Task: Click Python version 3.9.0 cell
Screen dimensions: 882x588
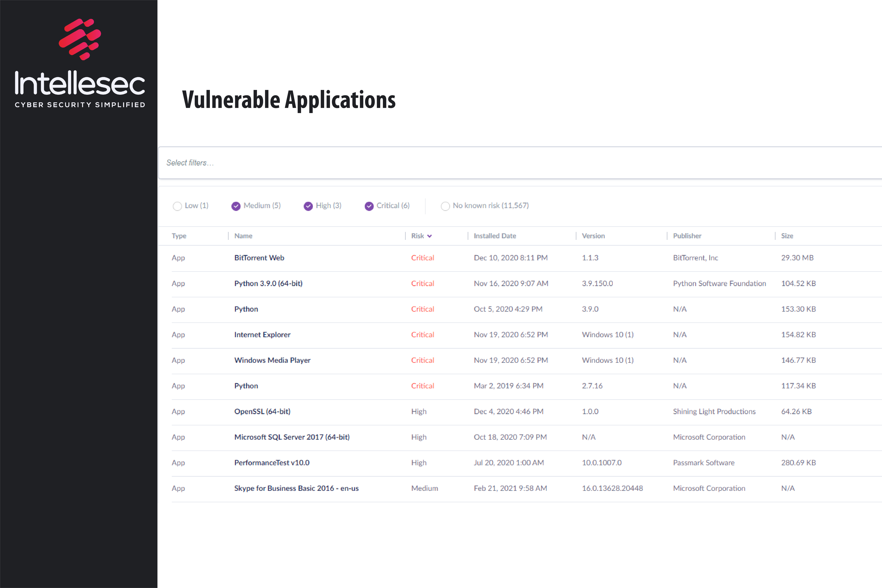Action: [x=590, y=309]
